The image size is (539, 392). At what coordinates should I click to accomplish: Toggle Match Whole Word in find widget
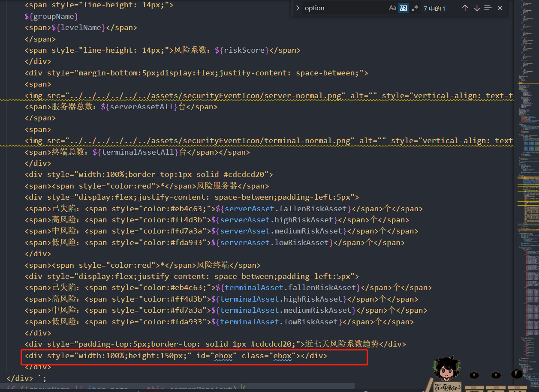(x=403, y=8)
